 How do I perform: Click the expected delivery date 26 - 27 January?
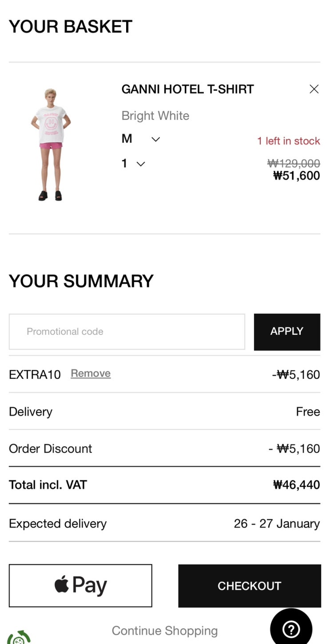pyautogui.click(x=277, y=523)
